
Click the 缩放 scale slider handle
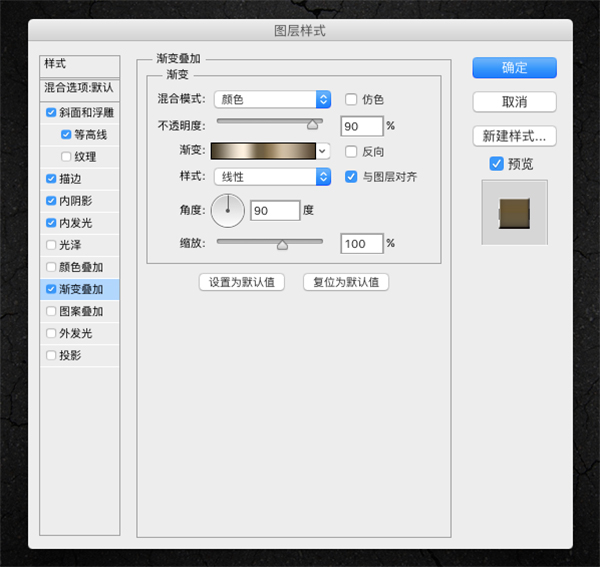click(282, 243)
